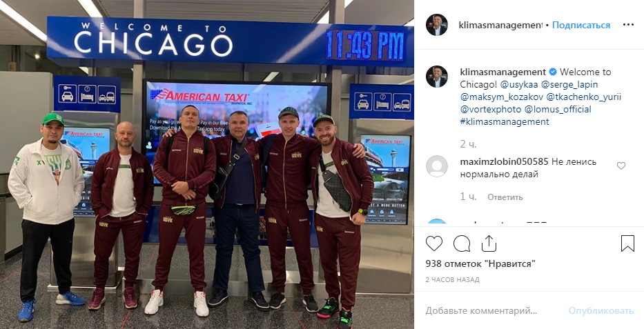Share the post with the arrow icon

tap(489, 243)
